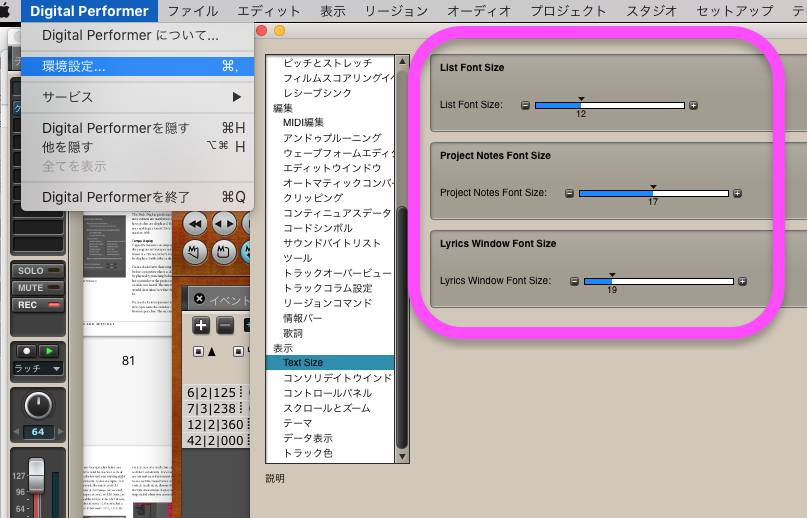The image size is (807, 518).
Task: Click preferences list scroll down arrow
Action: tap(402, 456)
